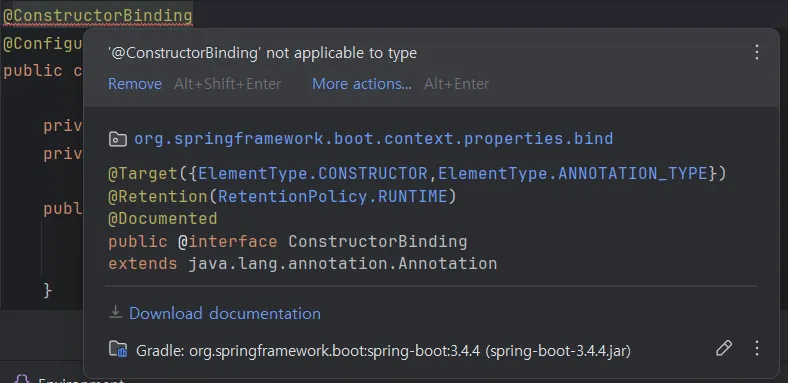Click the ElementType.ANNOTATION_TYPE link
This screenshot has height=383, width=788.
573,174
